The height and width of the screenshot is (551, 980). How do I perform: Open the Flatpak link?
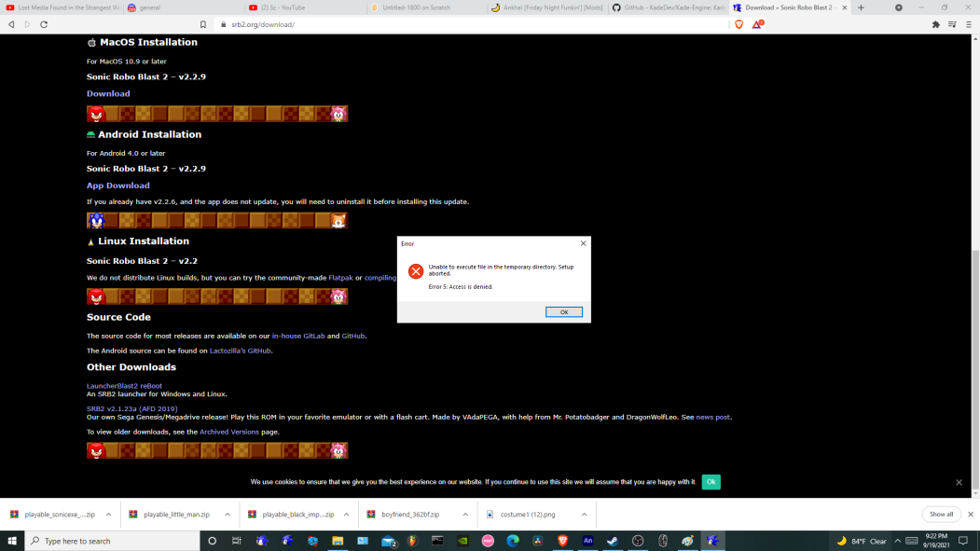[x=340, y=278]
